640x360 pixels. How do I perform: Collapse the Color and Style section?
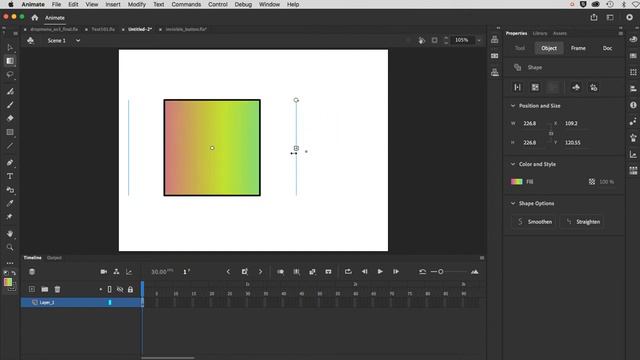pos(513,164)
